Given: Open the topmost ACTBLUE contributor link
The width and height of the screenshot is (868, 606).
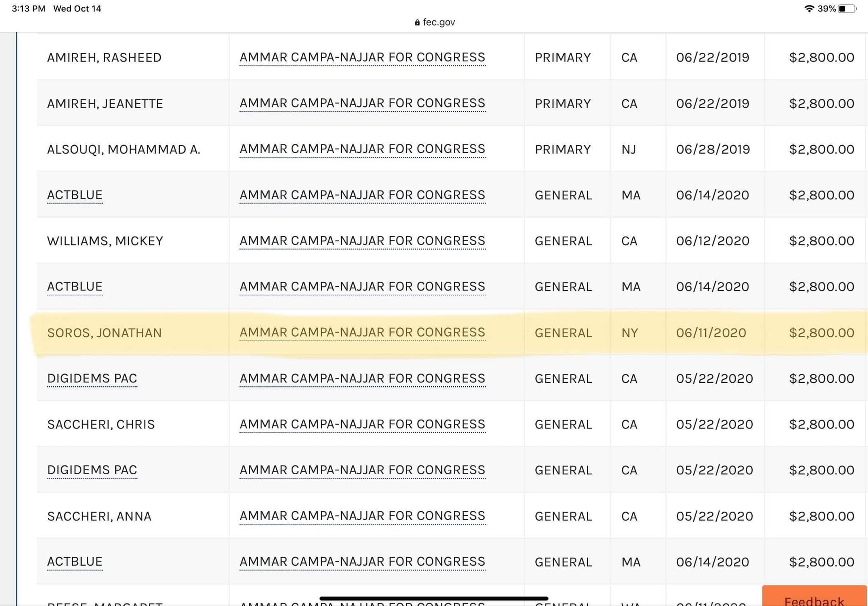Looking at the screenshot, I should tap(75, 195).
